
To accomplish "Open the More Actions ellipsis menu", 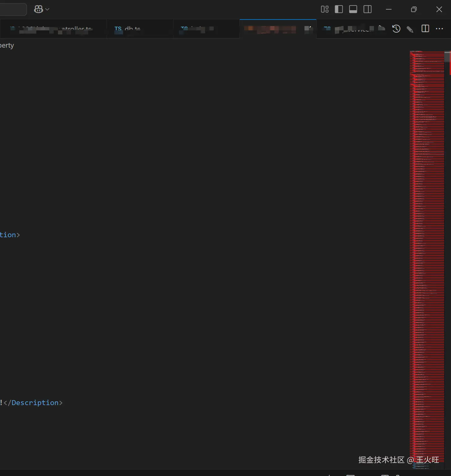I will 439,29.
